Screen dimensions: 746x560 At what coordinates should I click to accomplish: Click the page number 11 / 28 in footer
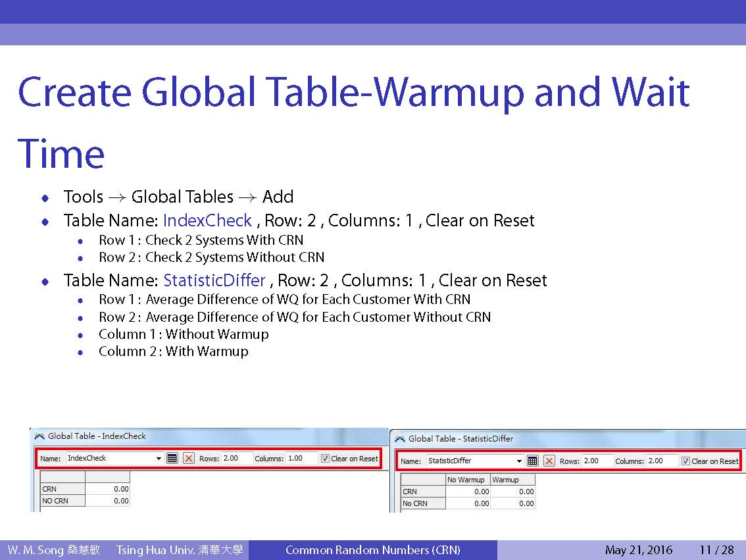[716, 550]
